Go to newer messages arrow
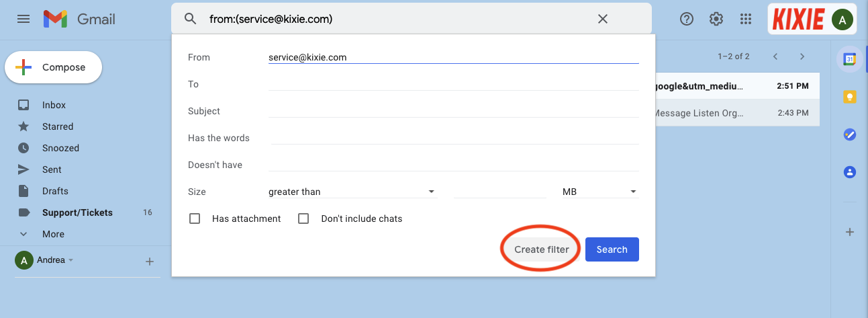The width and height of the screenshot is (868, 318). pos(775,56)
